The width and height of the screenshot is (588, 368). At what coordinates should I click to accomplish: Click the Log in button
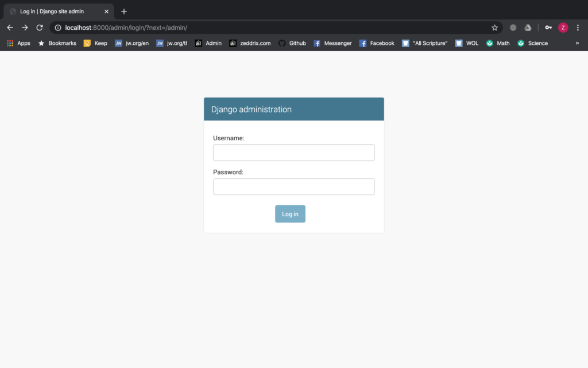[x=290, y=214]
